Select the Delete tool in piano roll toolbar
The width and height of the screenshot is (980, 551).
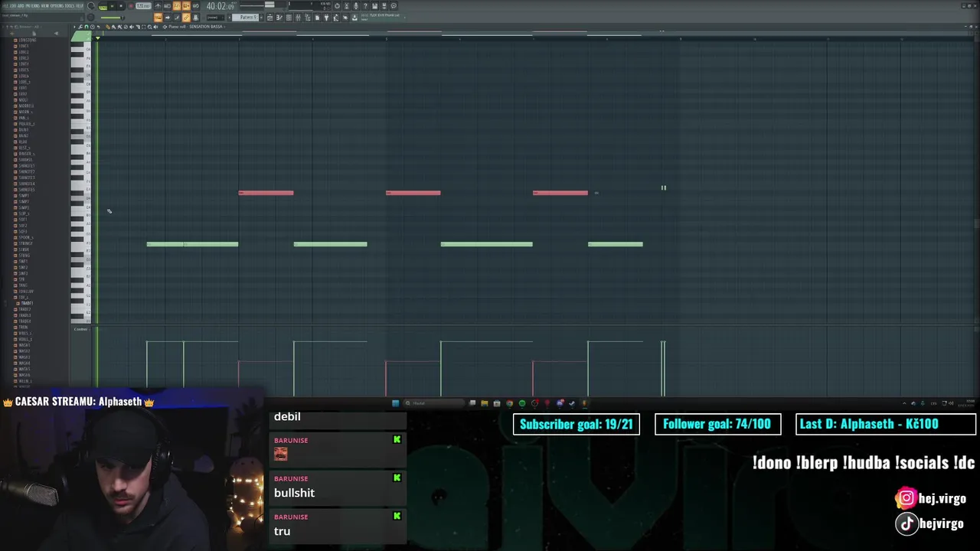pyautogui.click(x=126, y=27)
